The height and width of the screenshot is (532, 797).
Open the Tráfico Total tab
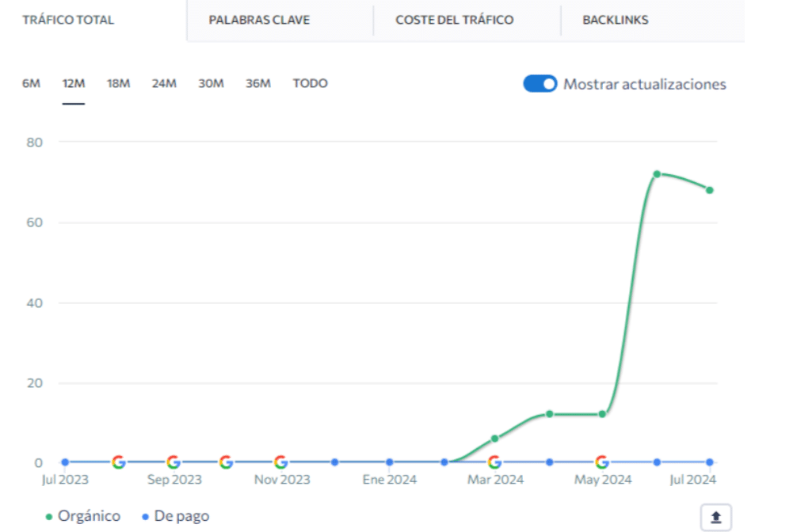pyautogui.click(x=68, y=20)
